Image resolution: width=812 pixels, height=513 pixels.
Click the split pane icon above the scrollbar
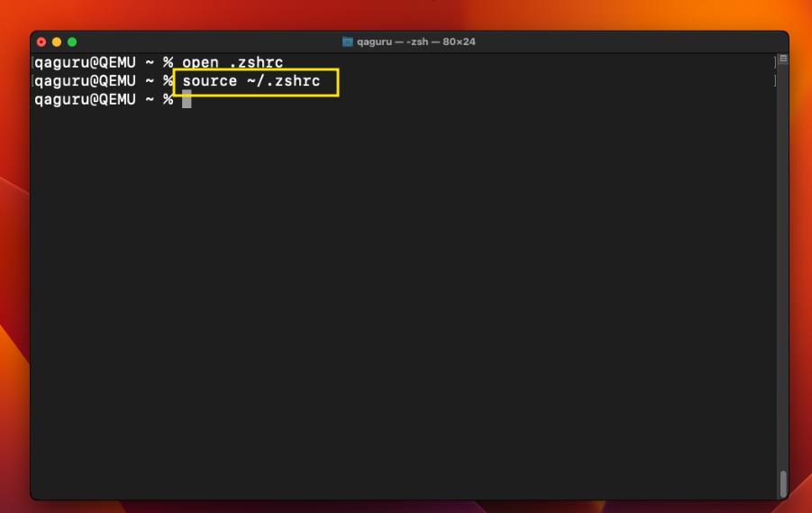[783, 60]
